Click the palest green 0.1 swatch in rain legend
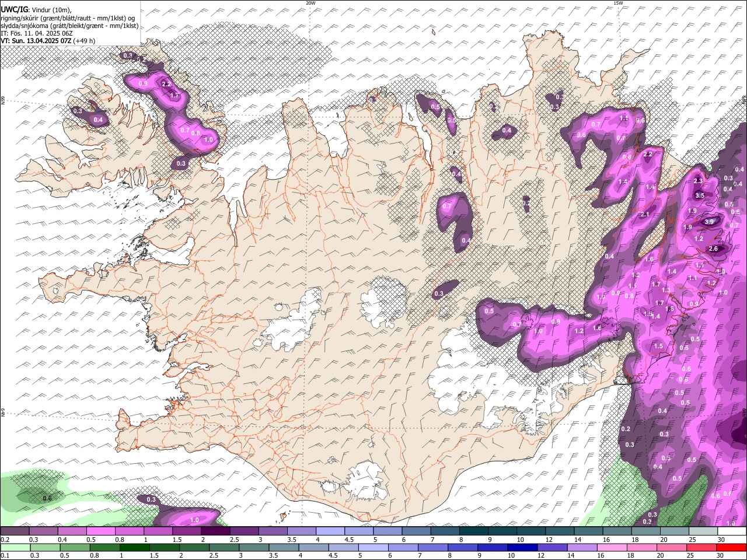747x560 pixels. pyautogui.click(x=15, y=547)
